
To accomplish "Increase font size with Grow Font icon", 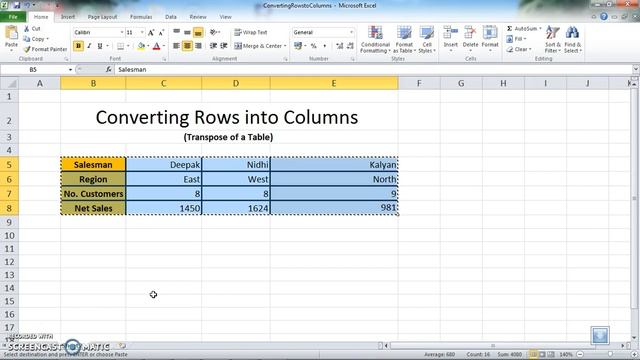I will pyautogui.click(x=151, y=32).
